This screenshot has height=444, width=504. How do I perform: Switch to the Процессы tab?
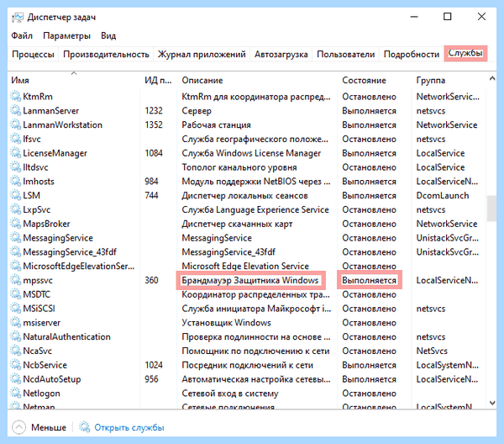(33, 54)
